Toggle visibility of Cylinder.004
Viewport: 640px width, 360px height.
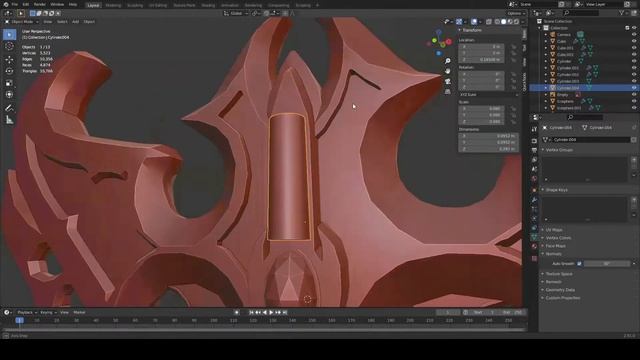click(634, 88)
